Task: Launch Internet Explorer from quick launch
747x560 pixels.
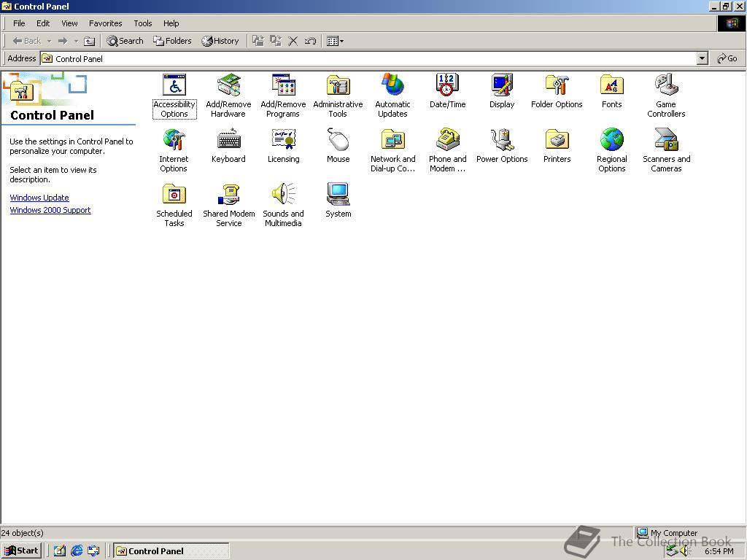Action: click(77, 551)
